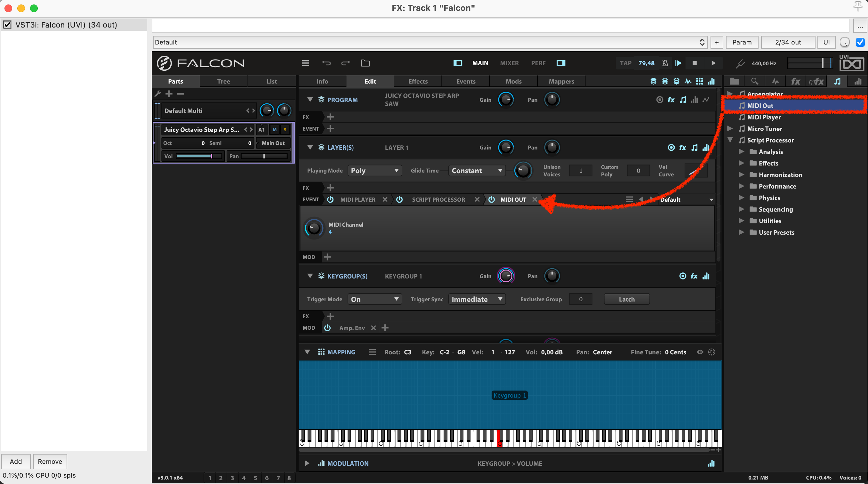This screenshot has width=868, height=484.
Task: Open the Mappers tab
Action: pyautogui.click(x=561, y=81)
